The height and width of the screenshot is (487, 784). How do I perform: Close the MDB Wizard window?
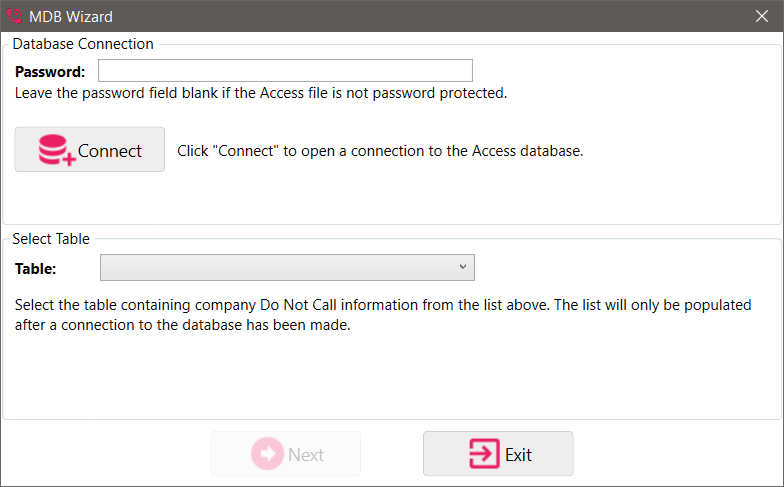pyautogui.click(x=762, y=16)
